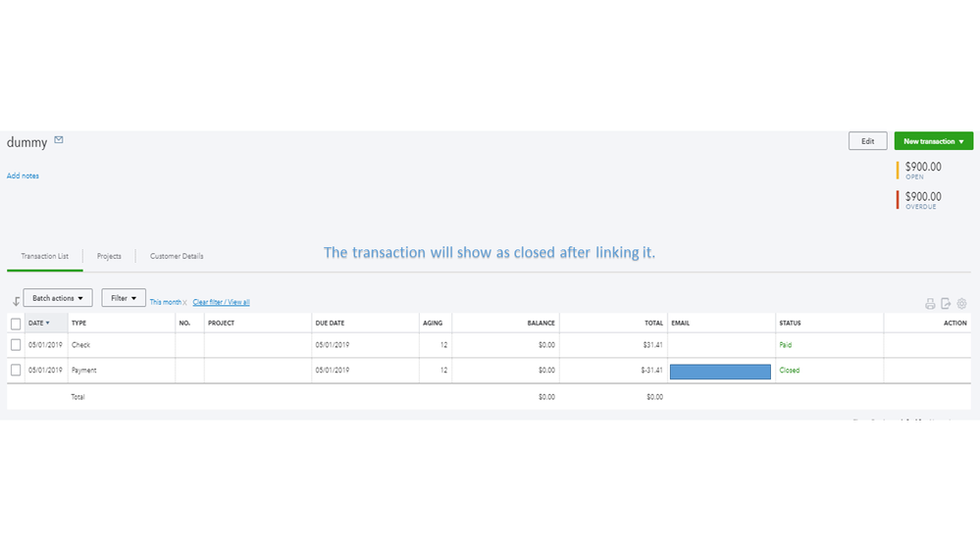This screenshot has width=980, height=551.
Task: Click the email envelope icon beside dummy
Action: pos(59,140)
